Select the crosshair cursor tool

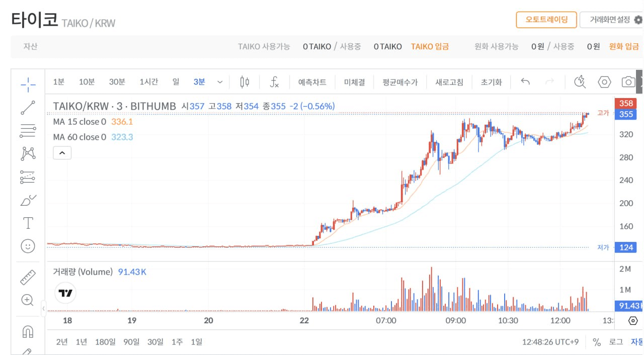click(28, 84)
